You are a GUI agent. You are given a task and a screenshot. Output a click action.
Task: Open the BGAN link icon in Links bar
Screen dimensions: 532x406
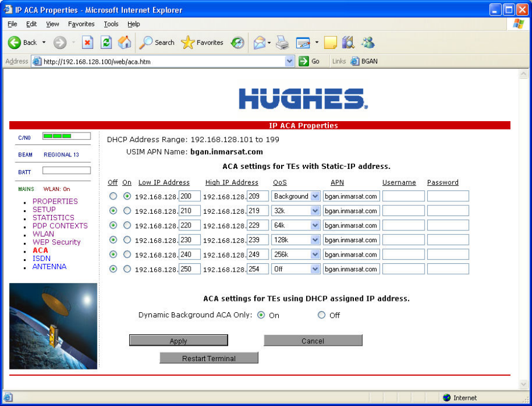point(355,61)
